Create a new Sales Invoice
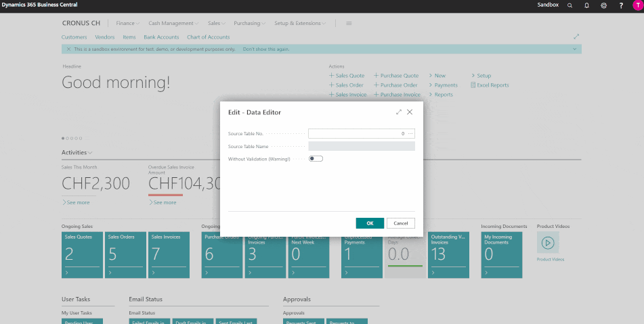Image resolution: width=644 pixels, height=324 pixels. pos(348,94)
